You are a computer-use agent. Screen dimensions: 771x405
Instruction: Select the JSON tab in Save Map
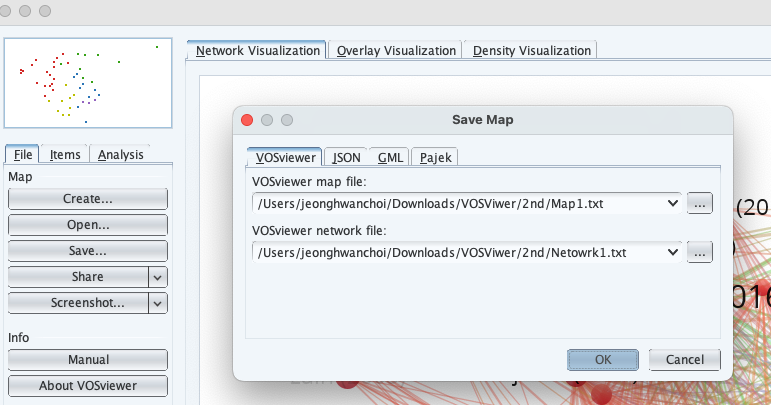346,157
